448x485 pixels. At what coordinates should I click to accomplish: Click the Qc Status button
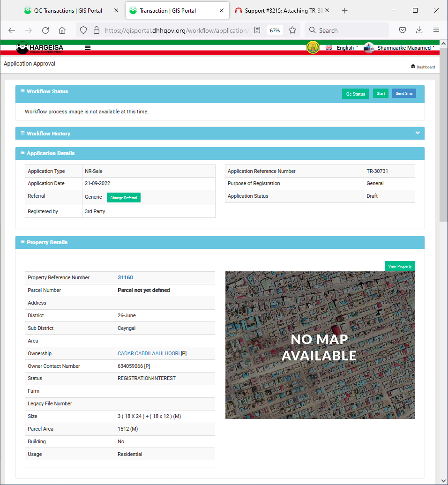coord(356,94)
